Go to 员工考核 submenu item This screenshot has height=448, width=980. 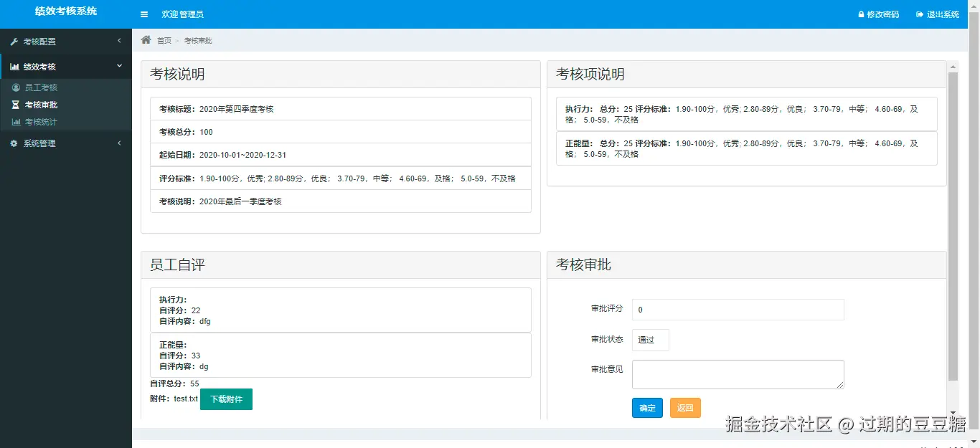pyautogui.click(x=41, y=87)
